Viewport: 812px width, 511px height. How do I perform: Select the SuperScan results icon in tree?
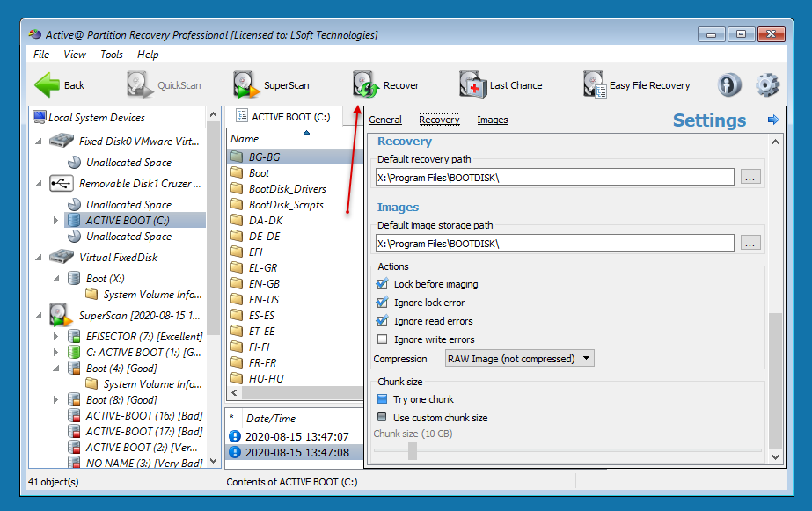point(60,315)
